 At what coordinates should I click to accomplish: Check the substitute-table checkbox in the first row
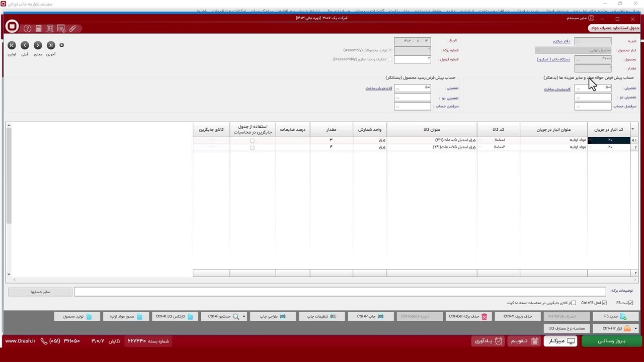tap(253, 141)
